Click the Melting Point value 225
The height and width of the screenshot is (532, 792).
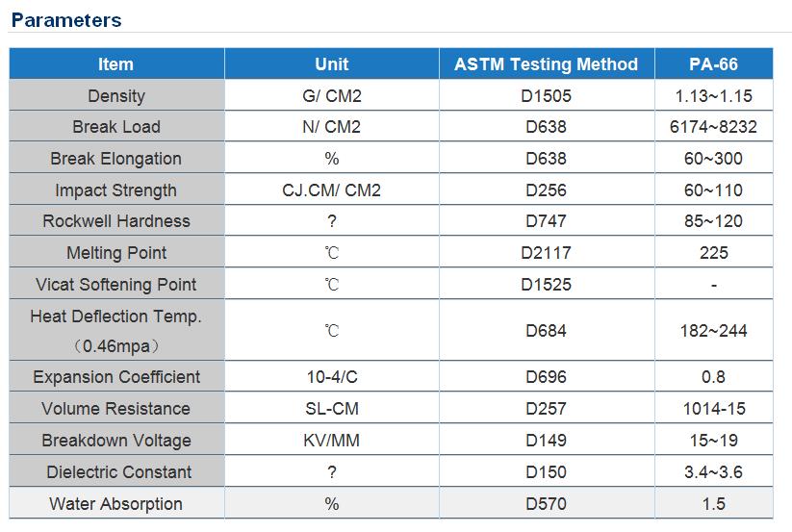714,252
